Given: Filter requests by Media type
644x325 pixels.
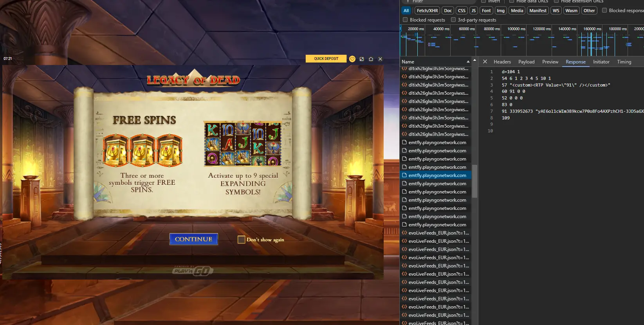Looking at the screenshot, I should tap(517, 11).
